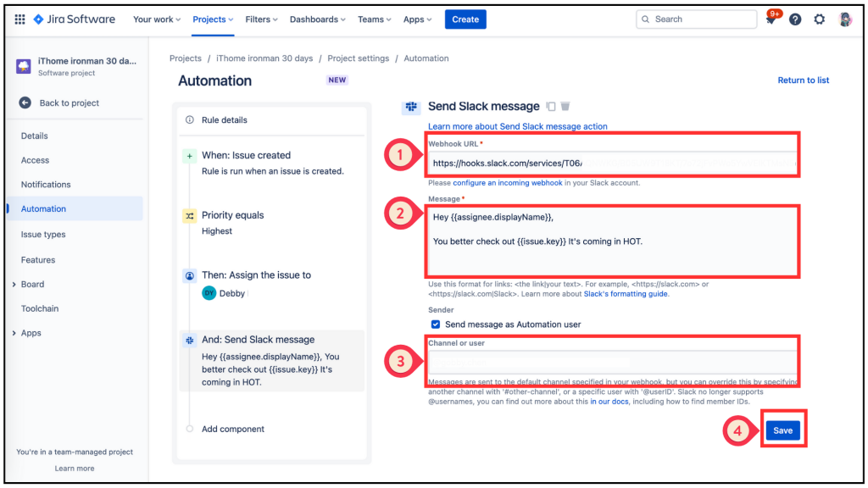Image resolution: width=868 pixels, height=488 pixels.
Task: Open Toolchain in sidebar
Action: (x=40, y=308)
